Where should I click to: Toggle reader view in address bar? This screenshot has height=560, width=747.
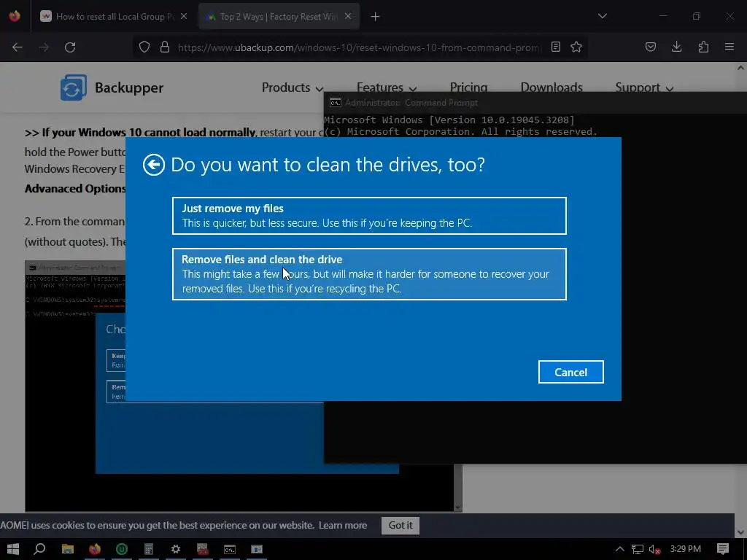[x=555, y=47]
